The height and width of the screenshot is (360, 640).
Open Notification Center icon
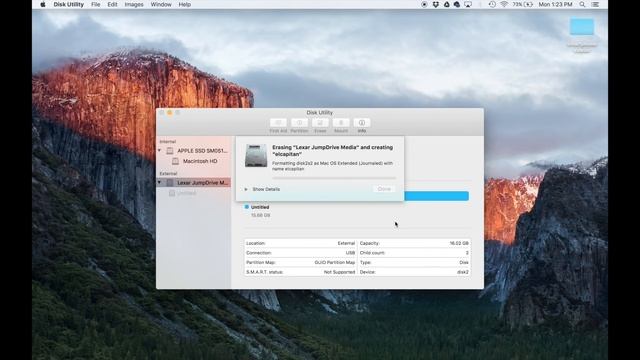point(596,4)
